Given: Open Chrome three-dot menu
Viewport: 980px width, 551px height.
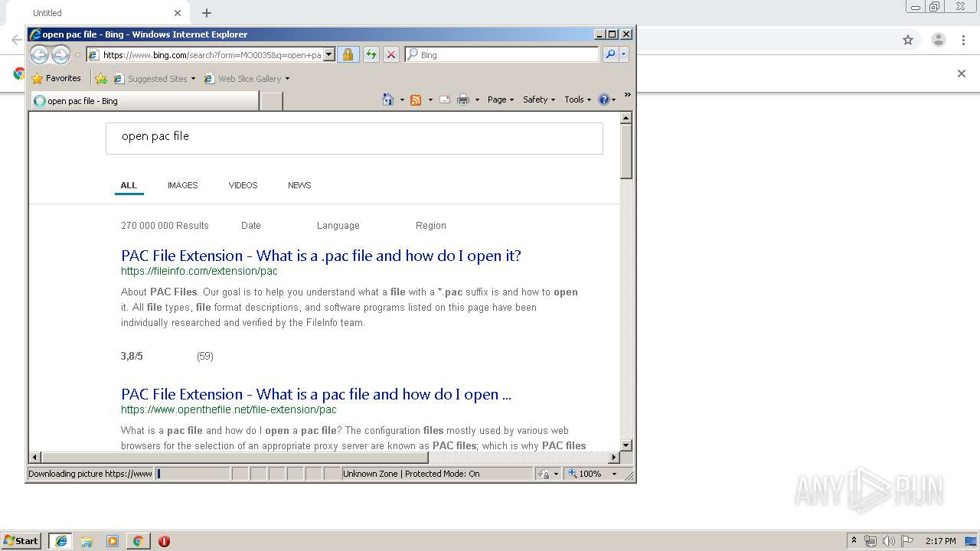Looking at the screenshot, I should pos(964,40).
